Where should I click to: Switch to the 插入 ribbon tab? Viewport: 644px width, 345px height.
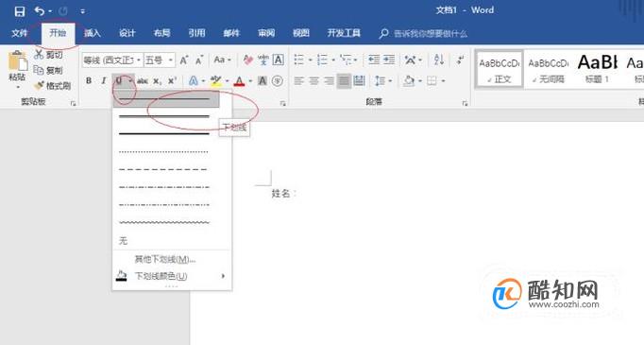pos(92,33)
